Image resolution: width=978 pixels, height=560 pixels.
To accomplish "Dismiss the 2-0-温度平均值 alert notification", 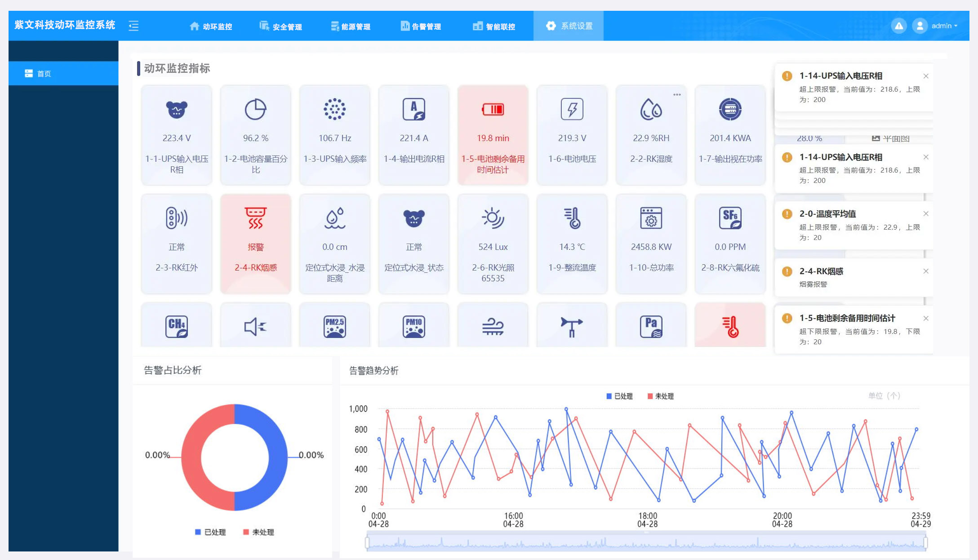I will (x=926, y=213).
